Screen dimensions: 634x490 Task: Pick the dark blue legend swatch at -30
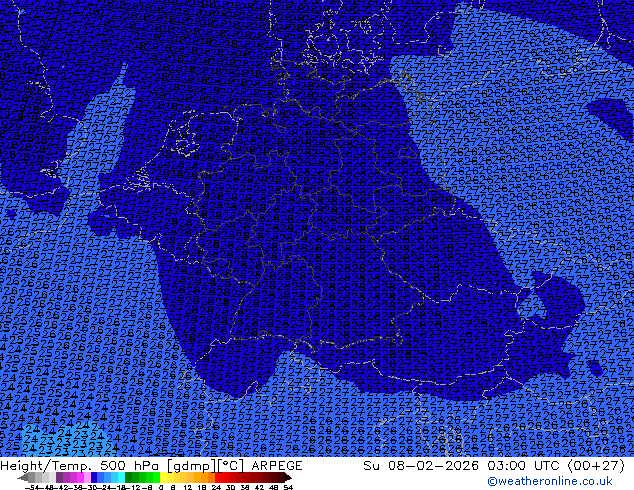[x=94, y=477]
